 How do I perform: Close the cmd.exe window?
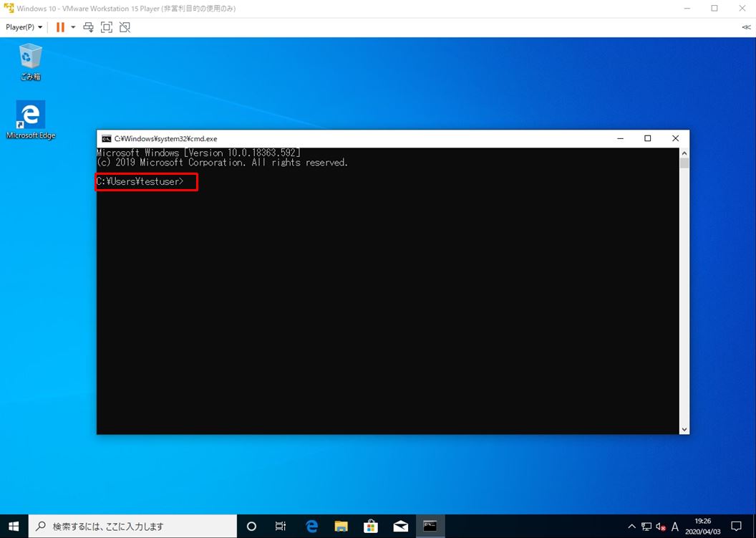[x=676, y=138]
